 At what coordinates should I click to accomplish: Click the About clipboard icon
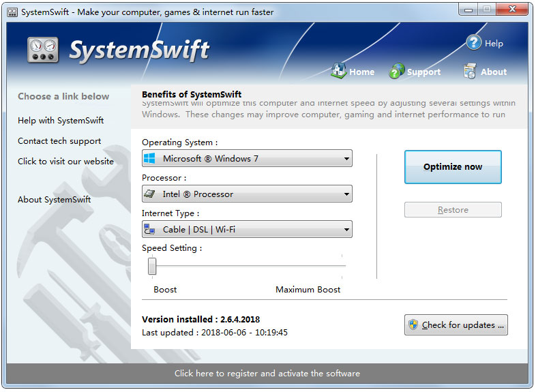[470, 71]
